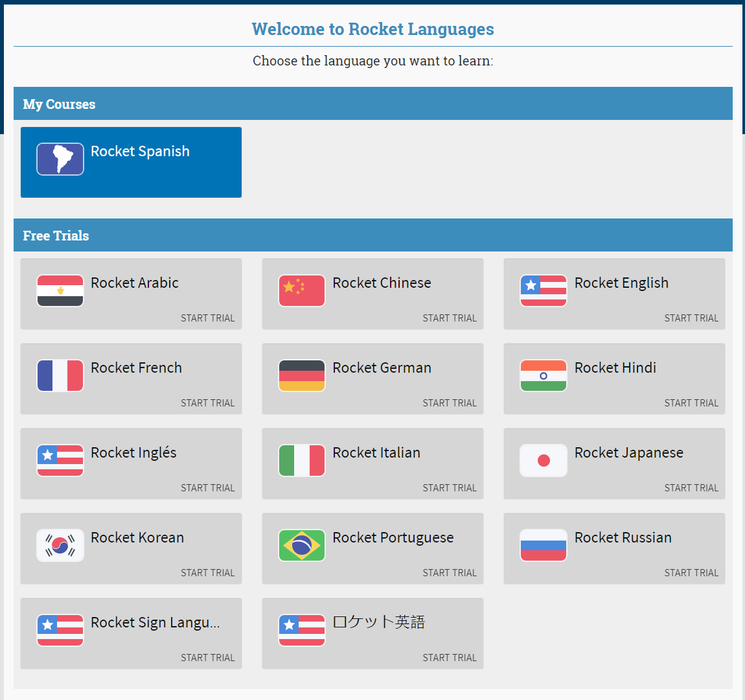Start trial for Rocket Russian
The image size is (745, 700).
point(691,573)
